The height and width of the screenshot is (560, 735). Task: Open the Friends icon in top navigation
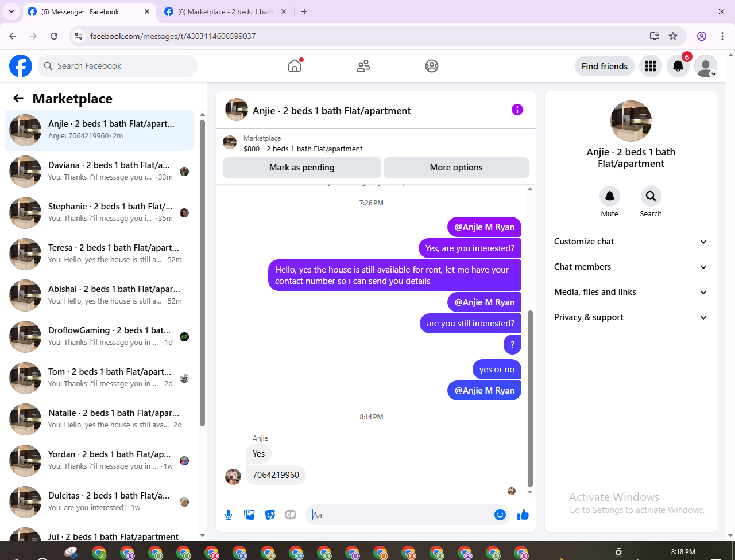pos(363,66)
